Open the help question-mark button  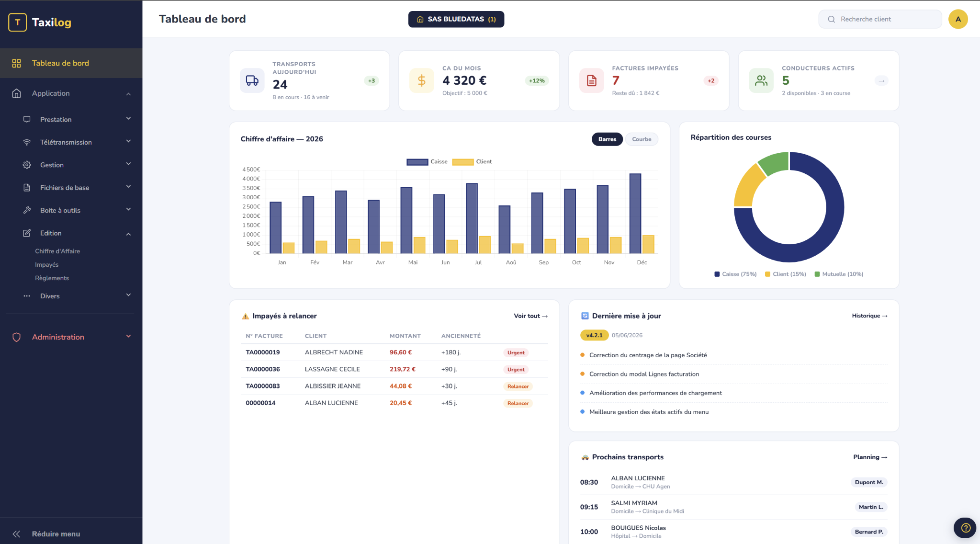tap(965, 528)
